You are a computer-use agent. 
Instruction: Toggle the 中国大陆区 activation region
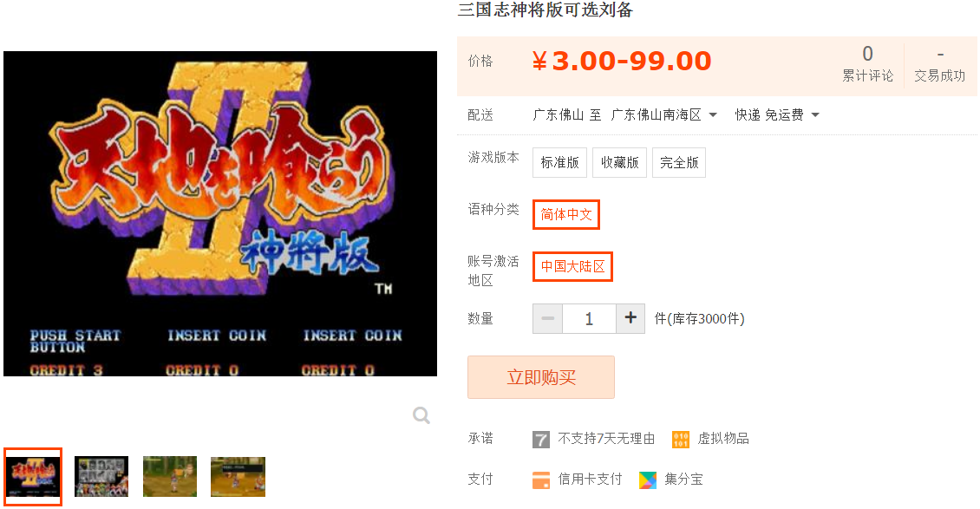[572, 267]
